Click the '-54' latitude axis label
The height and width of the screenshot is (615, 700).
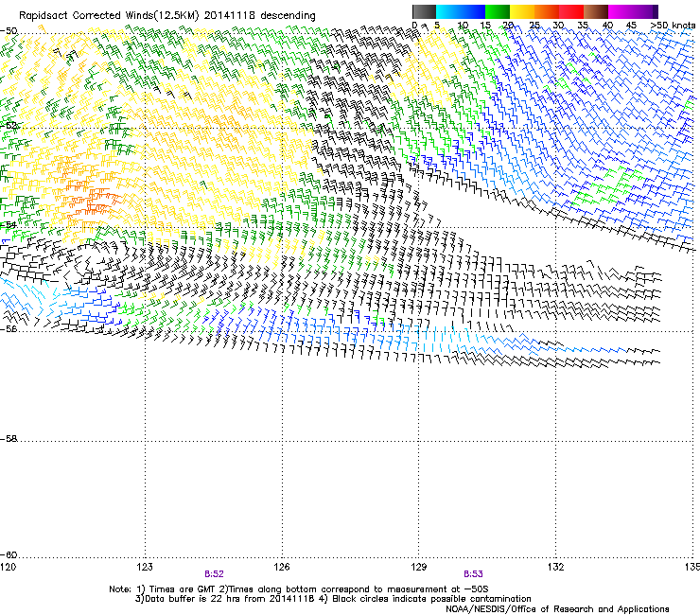point(9,225)
